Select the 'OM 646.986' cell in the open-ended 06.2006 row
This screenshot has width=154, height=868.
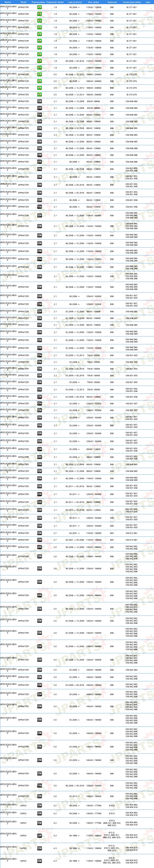coord(132,162)
